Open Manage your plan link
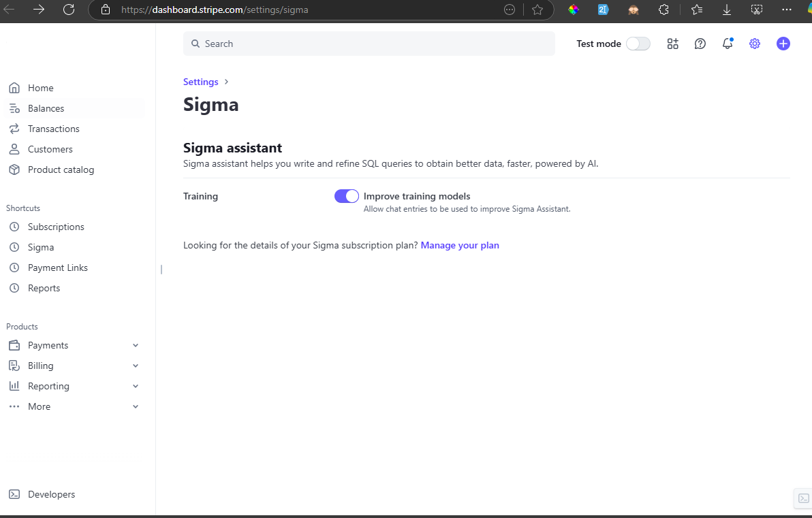The image size is (812, 518). [x=460, y=245]
